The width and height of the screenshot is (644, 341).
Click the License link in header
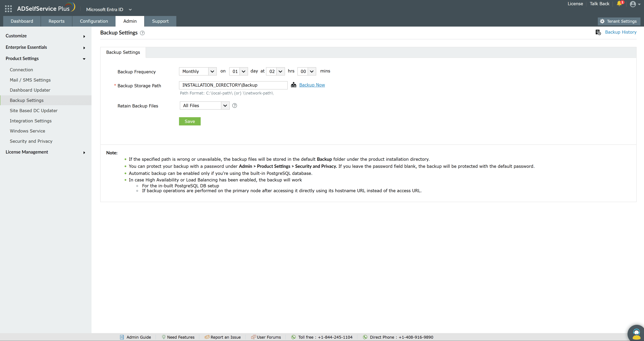point(575,4)
